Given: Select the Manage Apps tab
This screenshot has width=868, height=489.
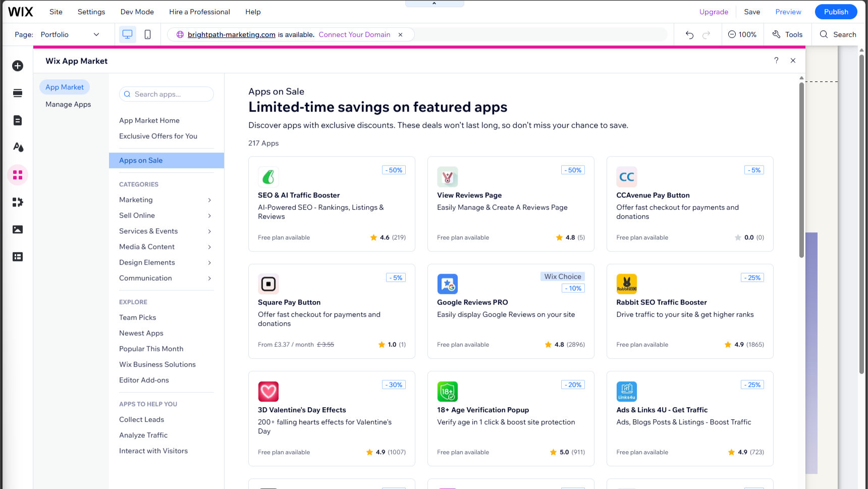Looking at the screenshot, I should (x=68, y=105).
